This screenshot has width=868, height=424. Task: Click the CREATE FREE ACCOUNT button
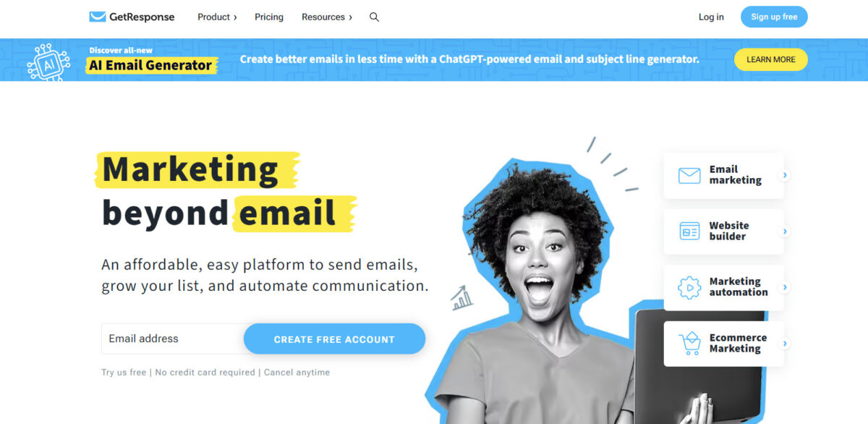(x=334, y=339)
